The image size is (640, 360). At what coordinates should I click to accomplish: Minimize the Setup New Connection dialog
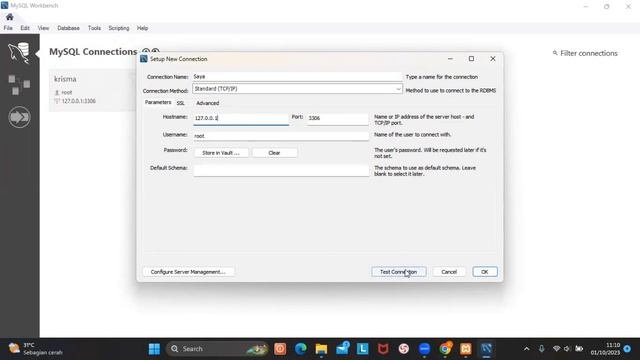tap(450, 59)
